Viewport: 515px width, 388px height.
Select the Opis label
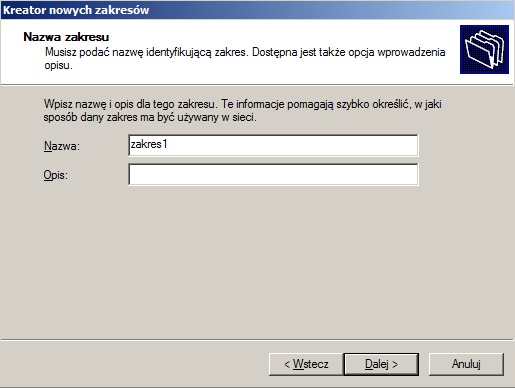(55, 175)
